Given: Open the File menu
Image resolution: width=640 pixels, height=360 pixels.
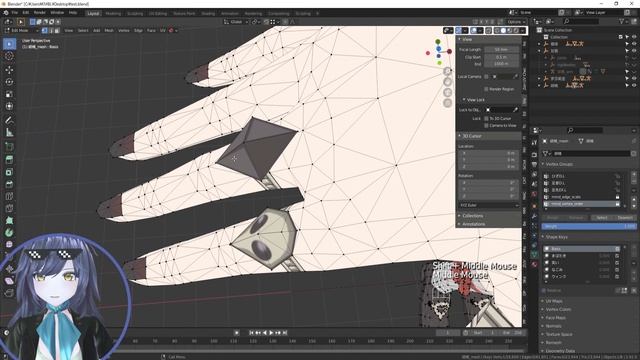Looking at the screenshot, I should coord(15,13).
